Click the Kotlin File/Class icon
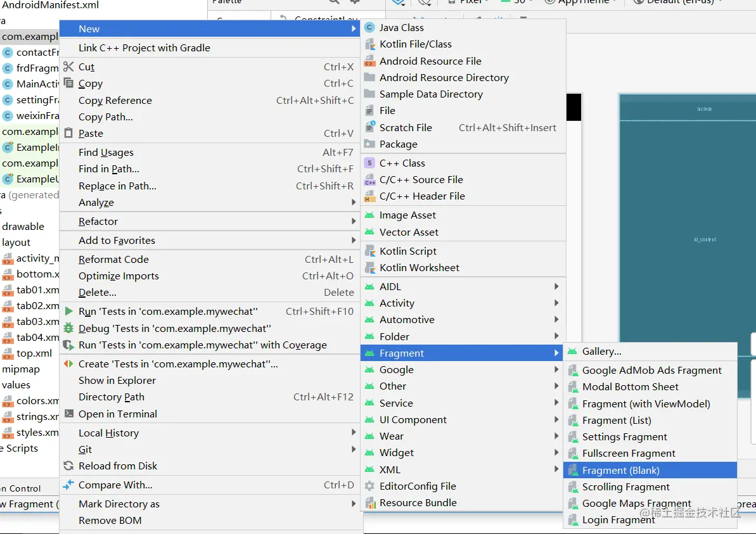Screen dimensions: 756x534 click(x=370, y=44)
